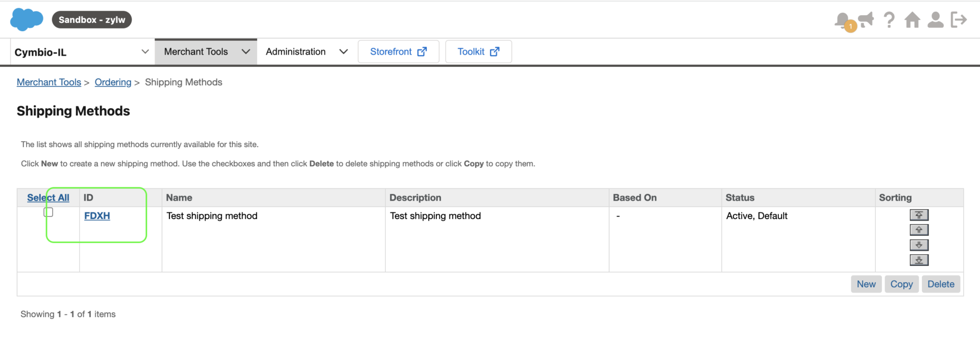Open the FDXH shipping method link
Viewport: 980px width, 340px height.
[97, 215]
